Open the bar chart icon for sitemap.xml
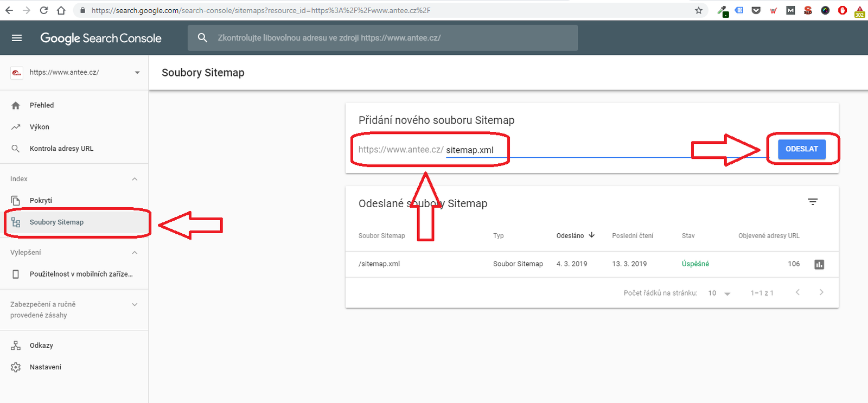The image size is (868, 403). pos(819,264)
